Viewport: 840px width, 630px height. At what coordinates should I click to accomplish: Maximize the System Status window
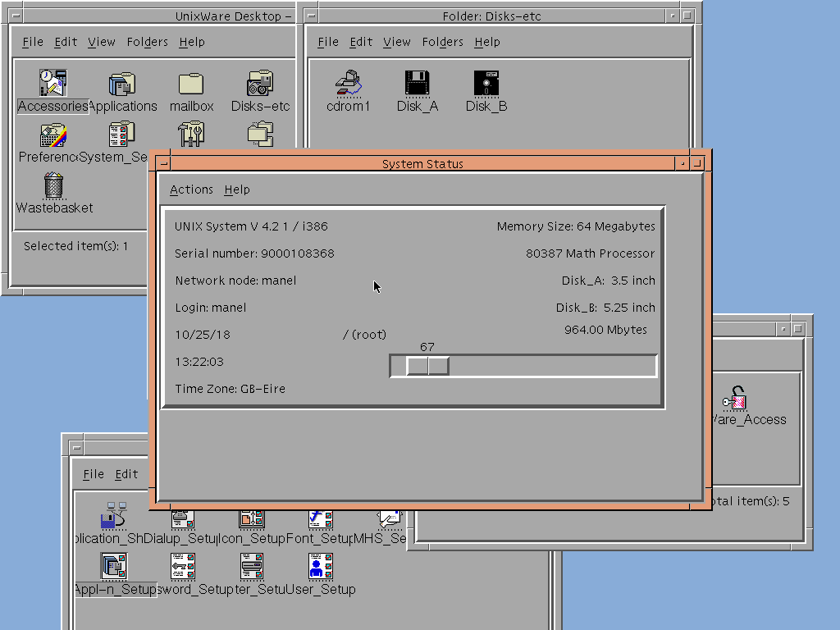[696, 163]
